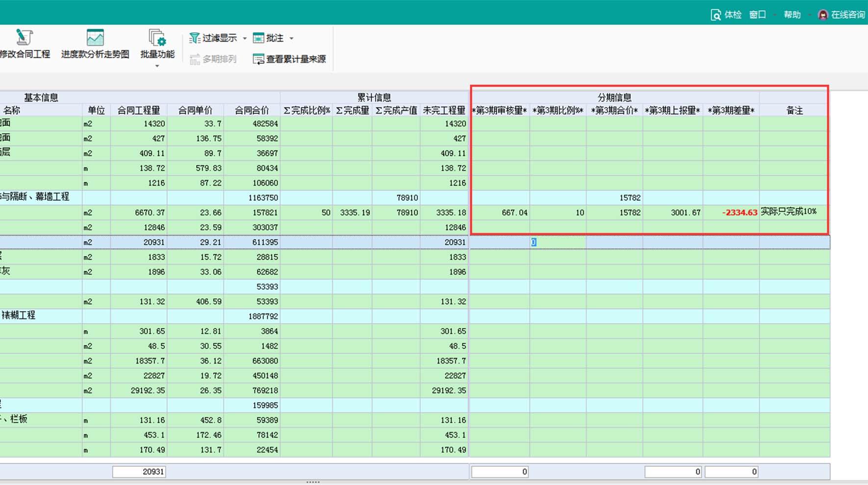Click the 进度款分析走势图 button label
868x485 pixels.
pos(95,54)
